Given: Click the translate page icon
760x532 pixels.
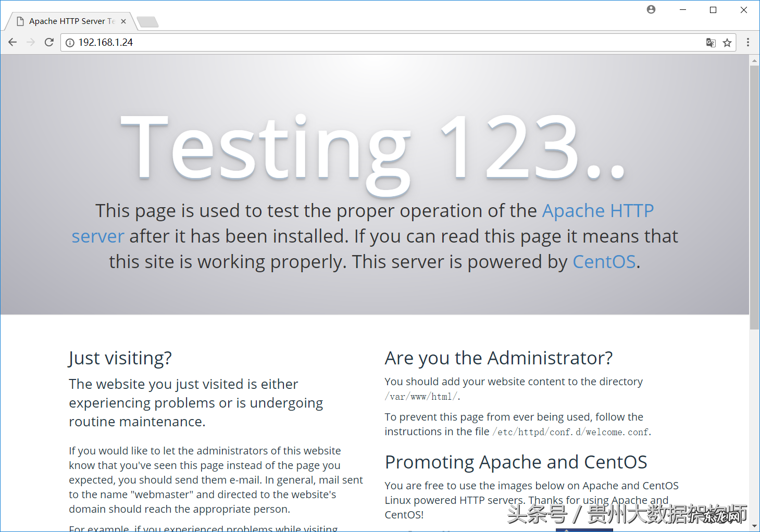Looking at the screenshot, I should coord(711,43).
